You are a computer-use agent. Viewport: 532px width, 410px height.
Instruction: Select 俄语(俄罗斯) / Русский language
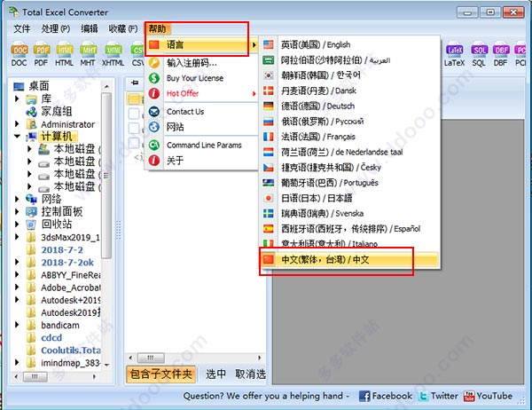[349, 122]
